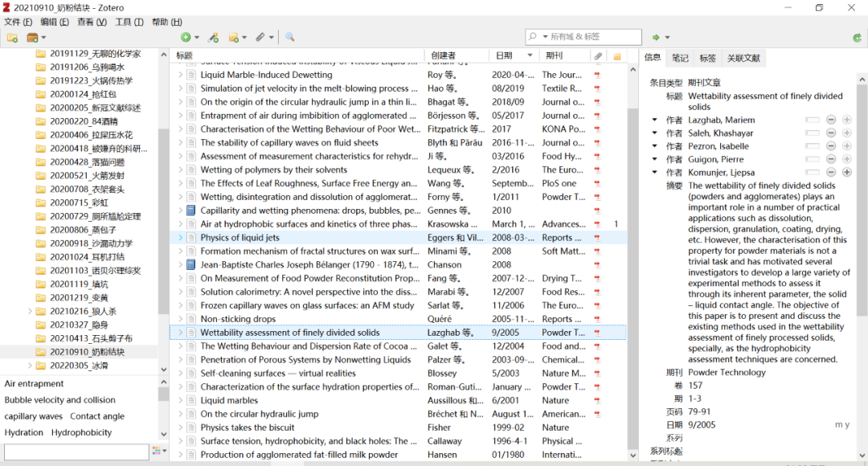This screenshot has height=466, width=868.
Task: Add author after Komunjer, Ljepsa with plus button
Action: point(846,173)
